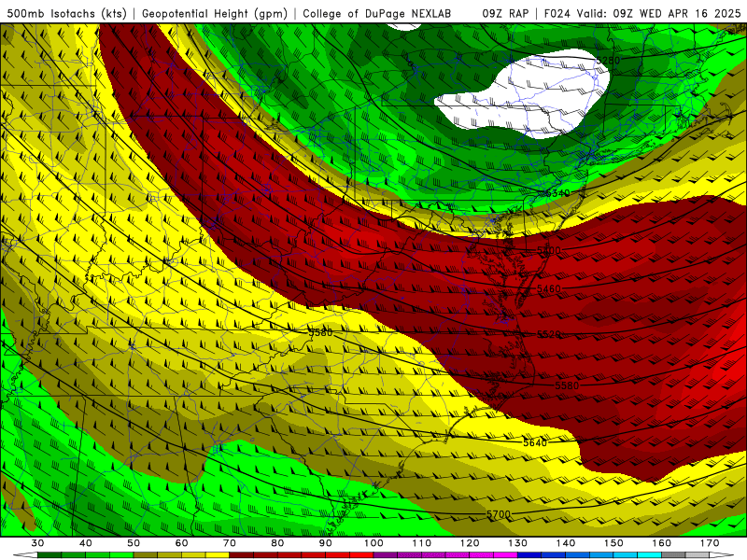
Task: Click the 110 value on the color scale
Action: pos(422,543)
